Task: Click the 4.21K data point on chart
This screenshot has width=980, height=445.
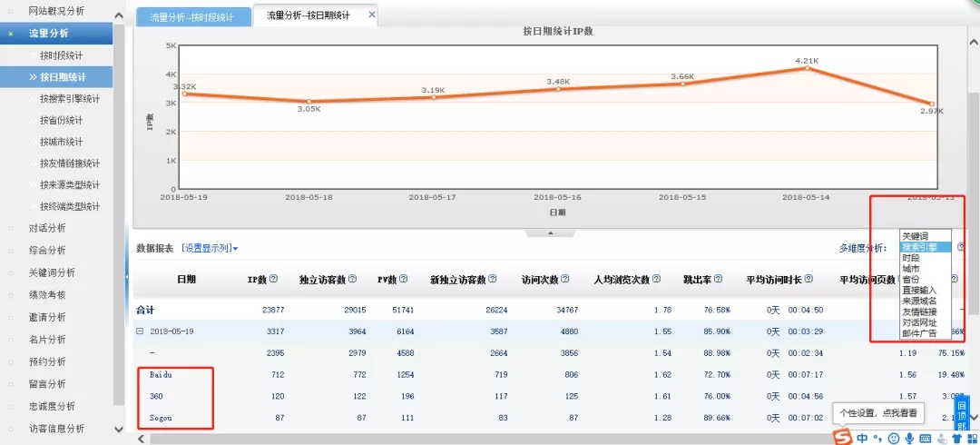Action: (x=807, y=67)
